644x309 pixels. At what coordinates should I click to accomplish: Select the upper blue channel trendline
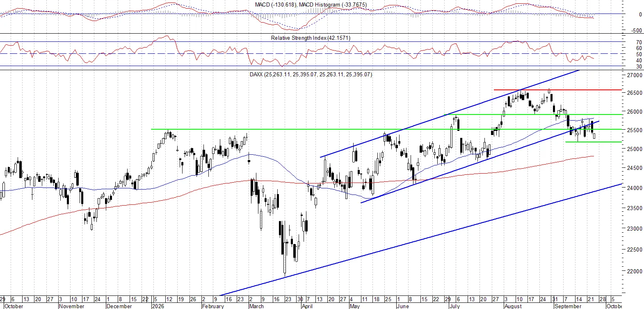coord(449,113)
